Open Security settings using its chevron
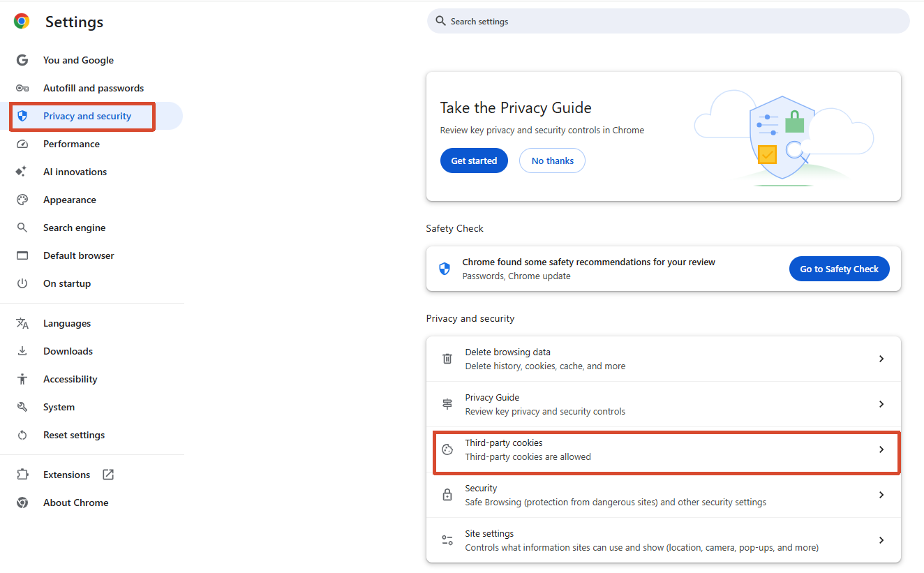 click(x=881, y=495)
